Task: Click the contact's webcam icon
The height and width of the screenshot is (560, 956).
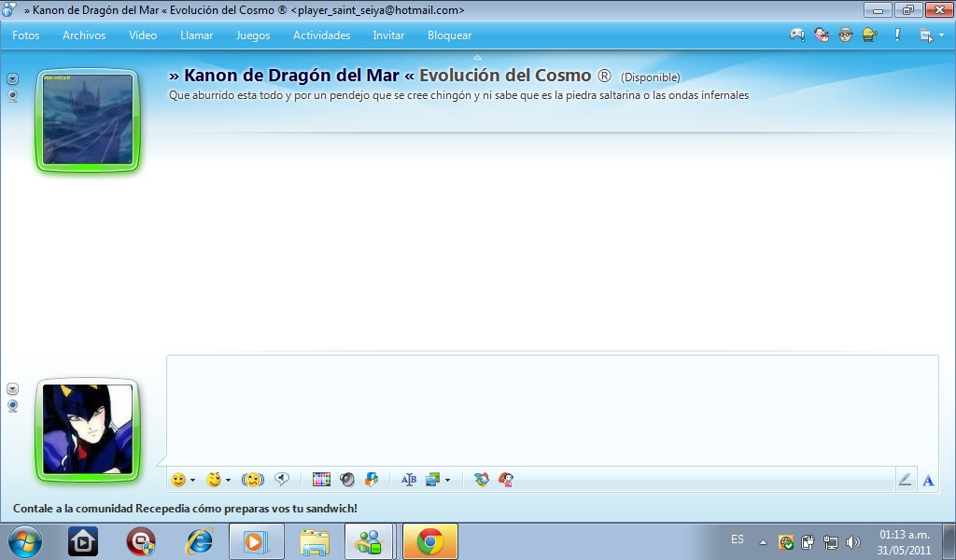Action: (x=12, y=96)
